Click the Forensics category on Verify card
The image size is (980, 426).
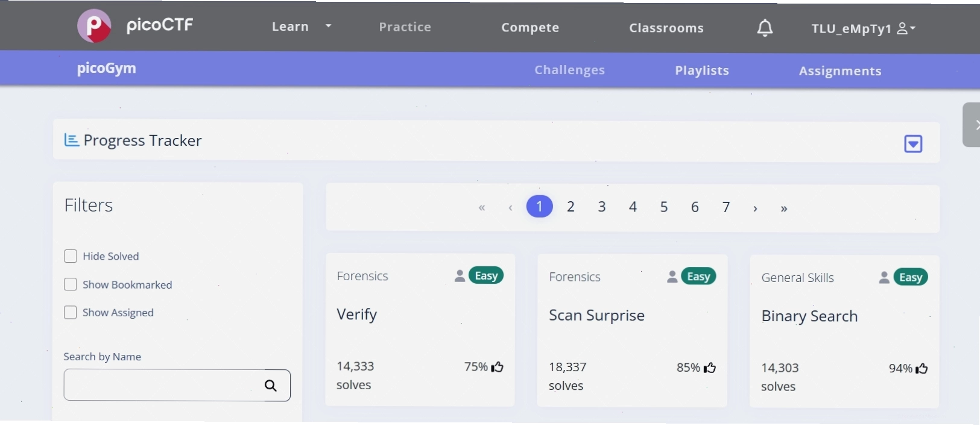pos(362,276)
